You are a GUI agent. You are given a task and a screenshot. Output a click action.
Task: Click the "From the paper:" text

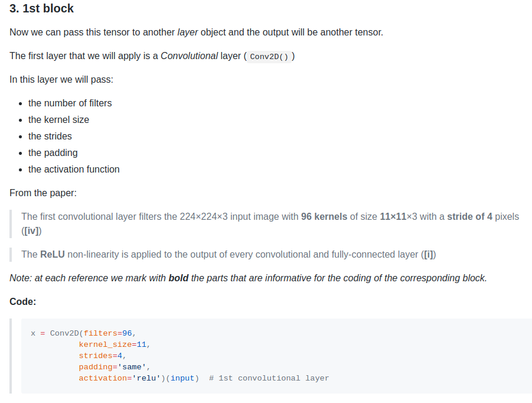click(43, 193)
